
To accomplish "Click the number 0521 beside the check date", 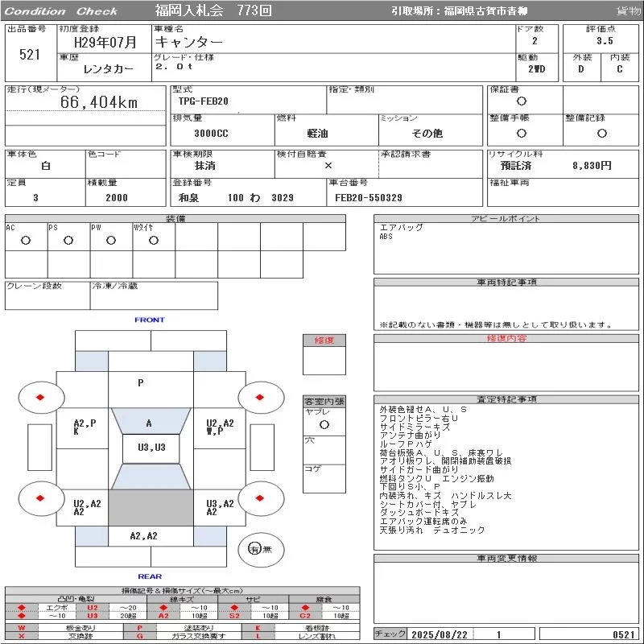I will tap(624, 635).
